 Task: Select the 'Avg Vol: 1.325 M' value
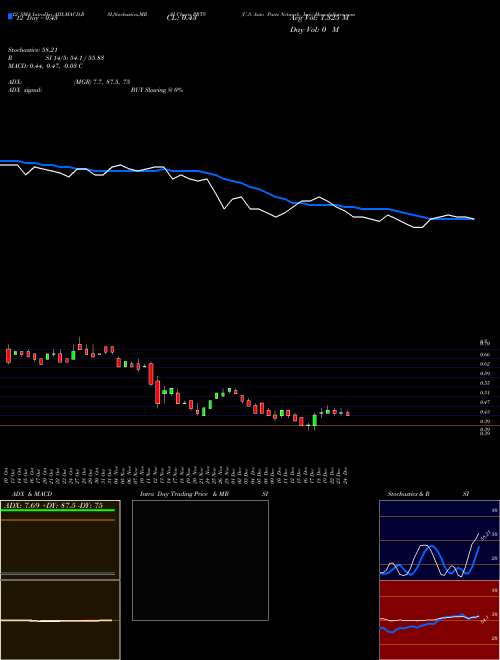pyautogui.click(x=319, y=18)
